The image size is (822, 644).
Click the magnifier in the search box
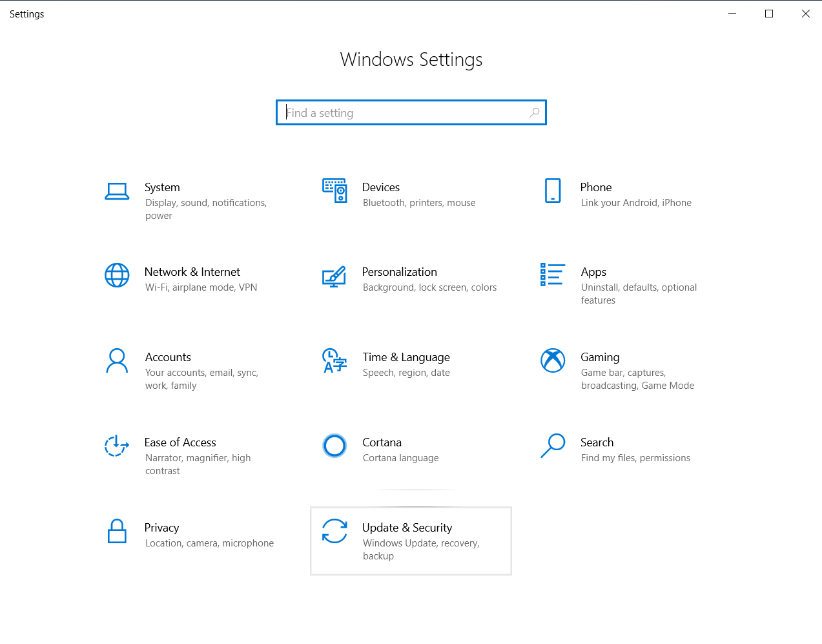point(535,112)
